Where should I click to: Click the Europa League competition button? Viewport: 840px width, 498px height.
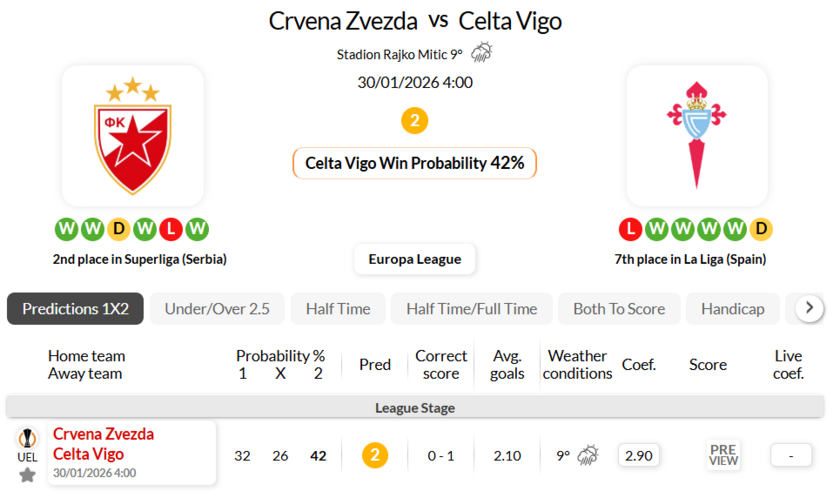click(414, 259)
